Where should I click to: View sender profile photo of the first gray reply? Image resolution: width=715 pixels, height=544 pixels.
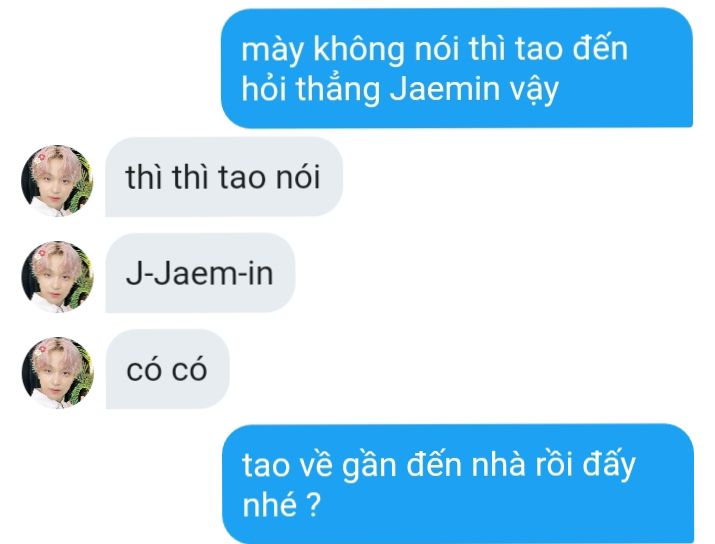pos(57,181)
